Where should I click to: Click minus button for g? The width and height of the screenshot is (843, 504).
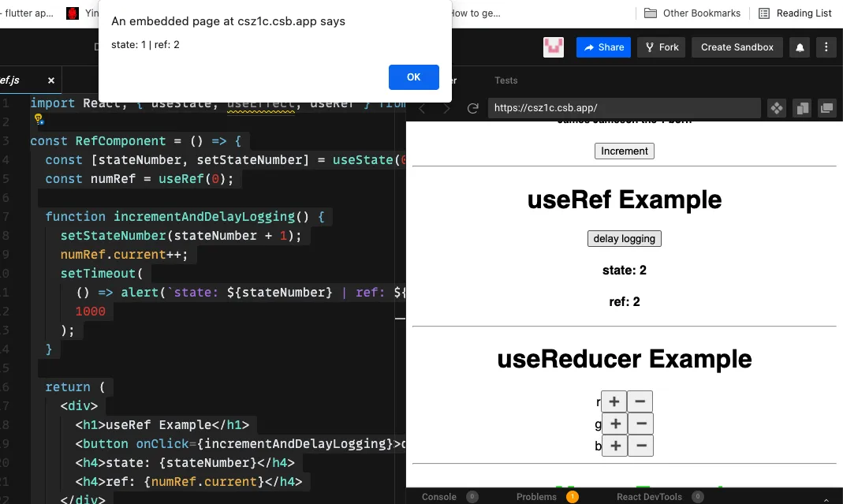tap(641, 424)
